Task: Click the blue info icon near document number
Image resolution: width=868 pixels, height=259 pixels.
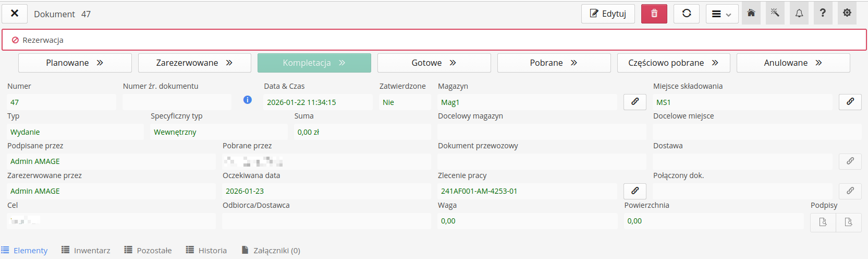Action: (248, 100)
